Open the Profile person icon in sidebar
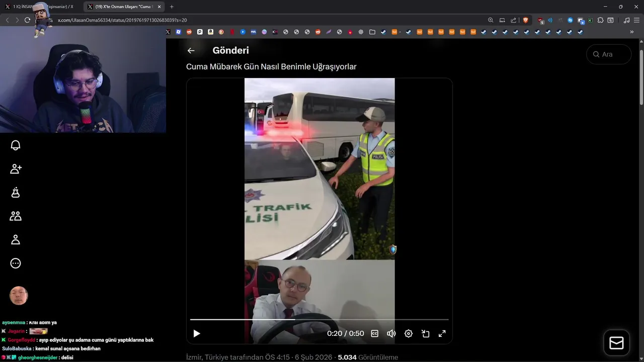This screenshot has height=362, width=644. [16, 240]
